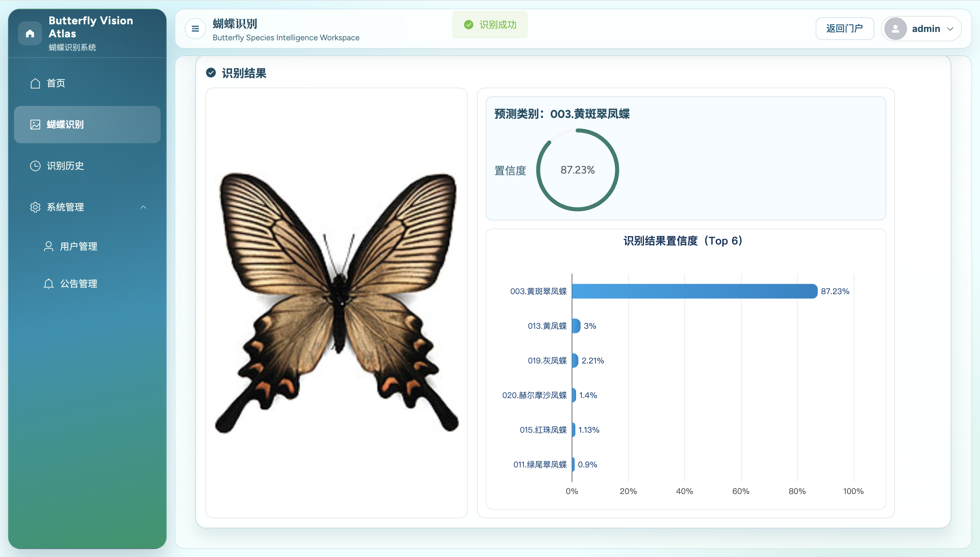Click the 首页 house icon
980x557 pixels.
pos(35,83)
